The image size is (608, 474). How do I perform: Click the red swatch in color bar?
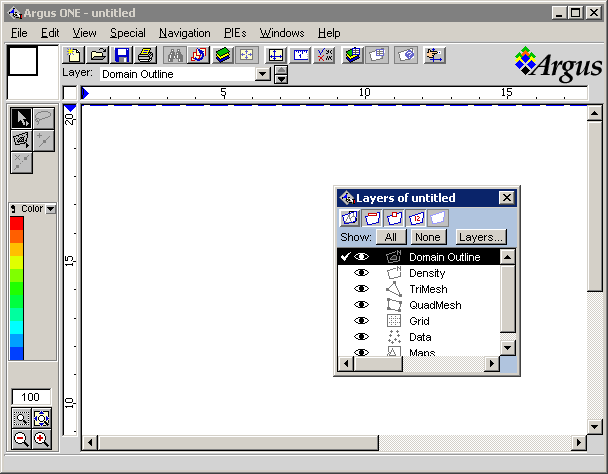pos(17,223)
